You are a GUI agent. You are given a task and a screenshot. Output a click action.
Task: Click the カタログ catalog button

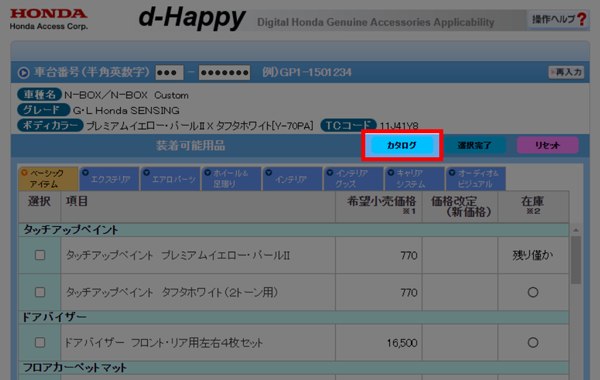pos(402,145)
